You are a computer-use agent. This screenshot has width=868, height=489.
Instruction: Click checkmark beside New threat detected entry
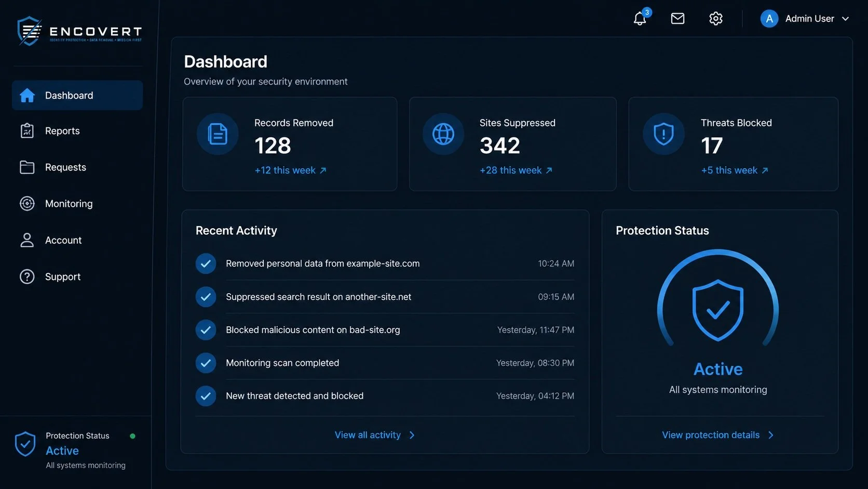tap(206, 396)
